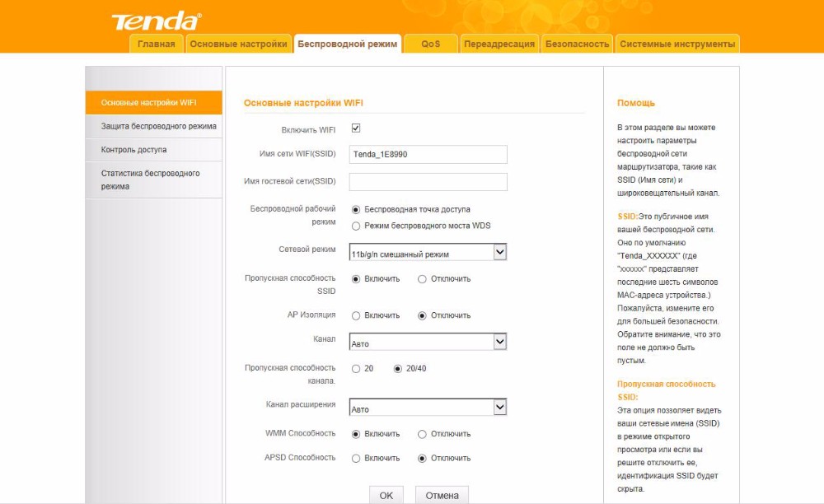
Task: Click the Имя гостевой сети input field
Action: coord(428,182)
